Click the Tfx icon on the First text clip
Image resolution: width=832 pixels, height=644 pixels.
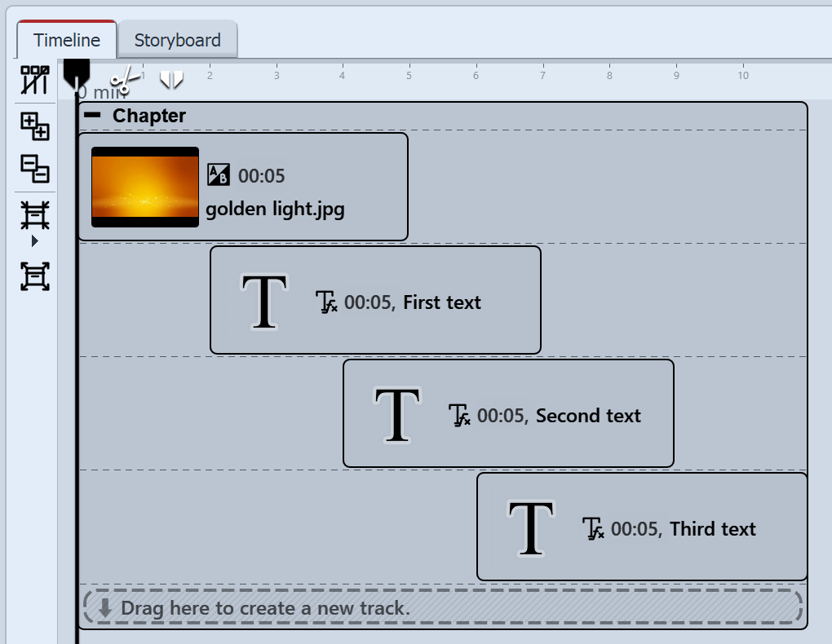pos(326,302)
